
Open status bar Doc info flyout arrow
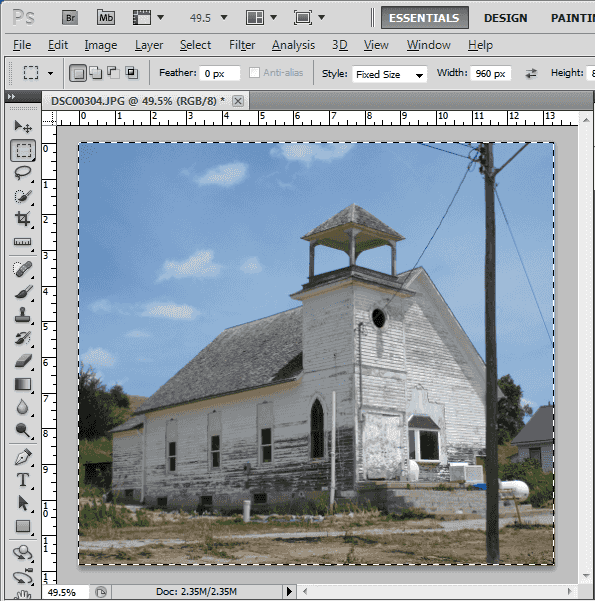point(289,592)
